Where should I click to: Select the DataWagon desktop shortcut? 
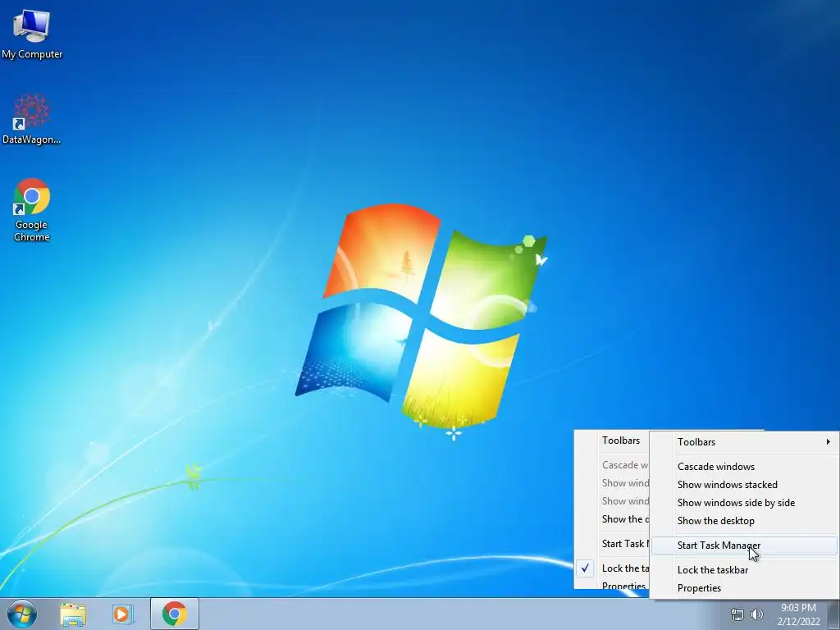pos(32,119)
